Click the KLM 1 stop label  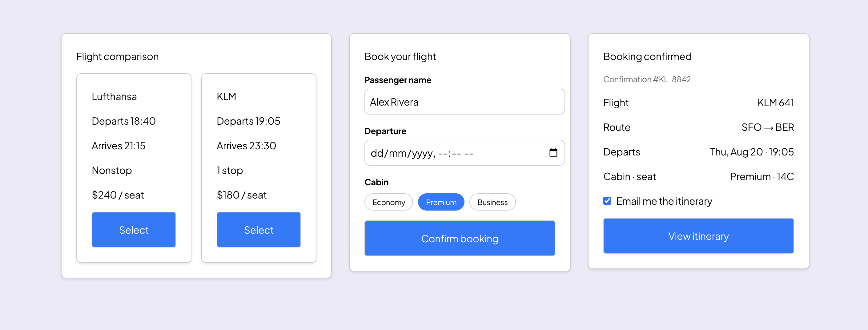[230, 170]
